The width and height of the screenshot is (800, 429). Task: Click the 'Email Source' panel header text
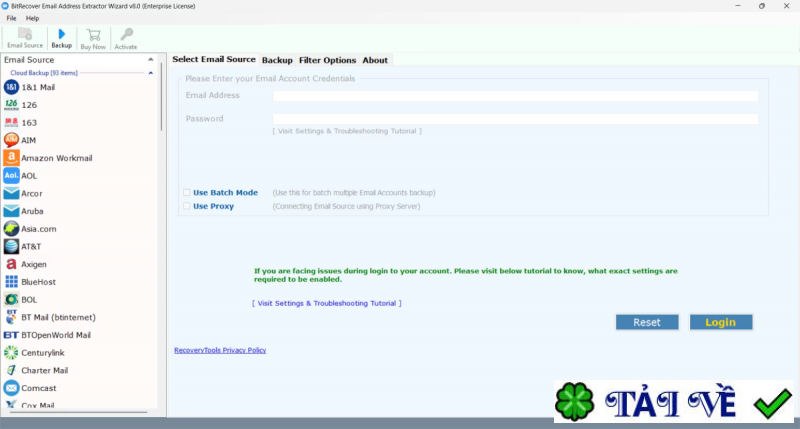(x=29, y=60)
